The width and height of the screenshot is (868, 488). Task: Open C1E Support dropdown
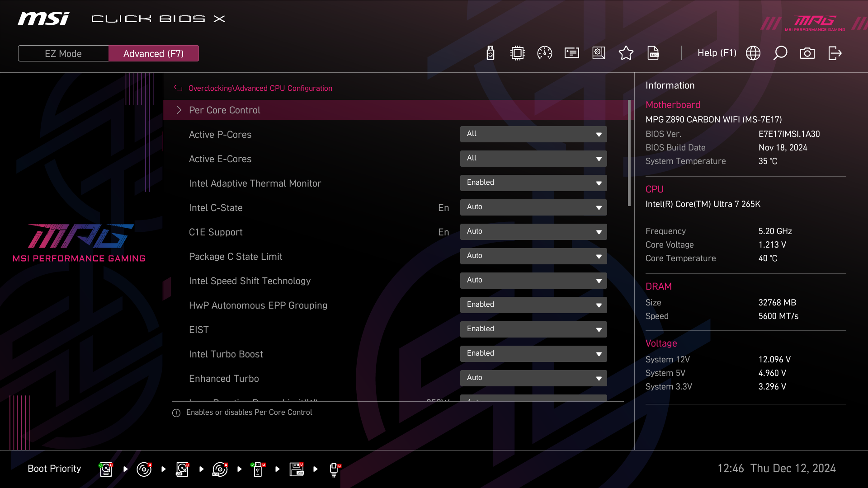(x=533, y=232)
